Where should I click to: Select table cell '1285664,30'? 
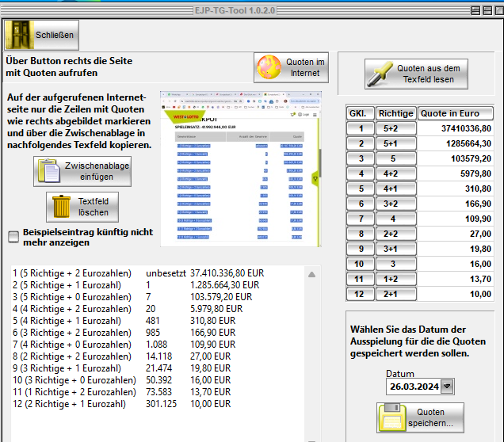(456, 143)
